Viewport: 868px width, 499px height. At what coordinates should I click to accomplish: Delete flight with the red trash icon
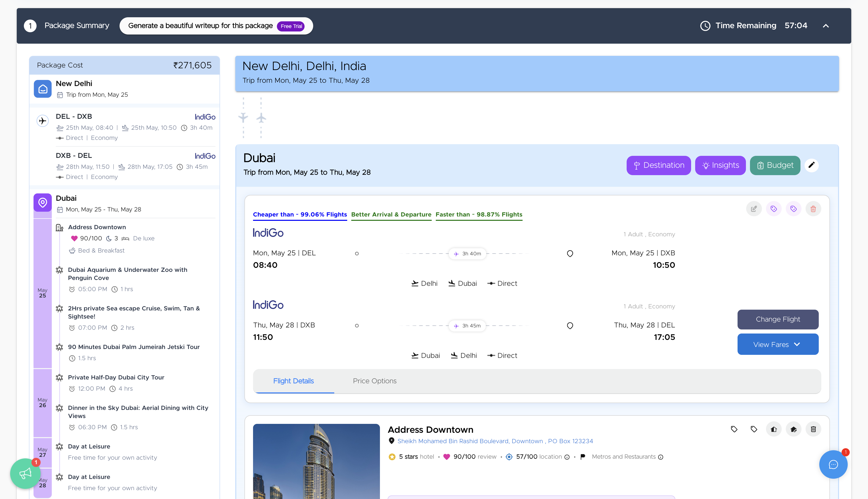coord(813,209)
